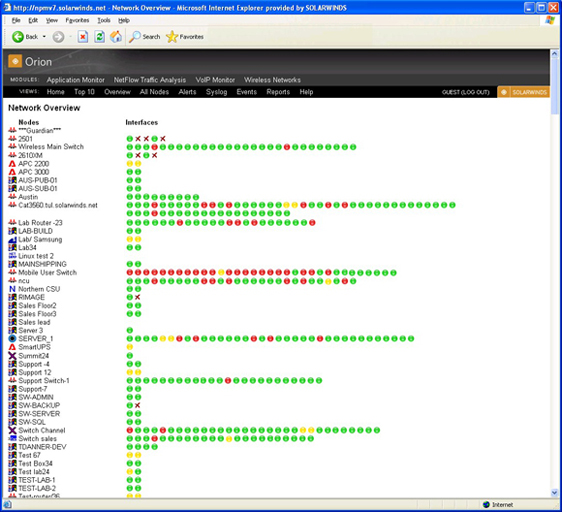Click the Refresh page icon
Image resolution: width=562 pixels, height=512 pixels.
tap(99, 37)
